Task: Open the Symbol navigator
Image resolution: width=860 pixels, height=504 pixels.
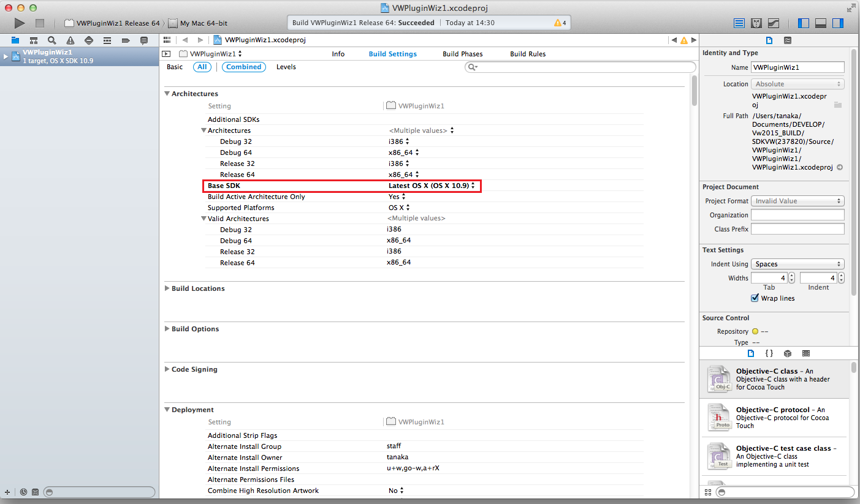Action: [x=34, y=40]
